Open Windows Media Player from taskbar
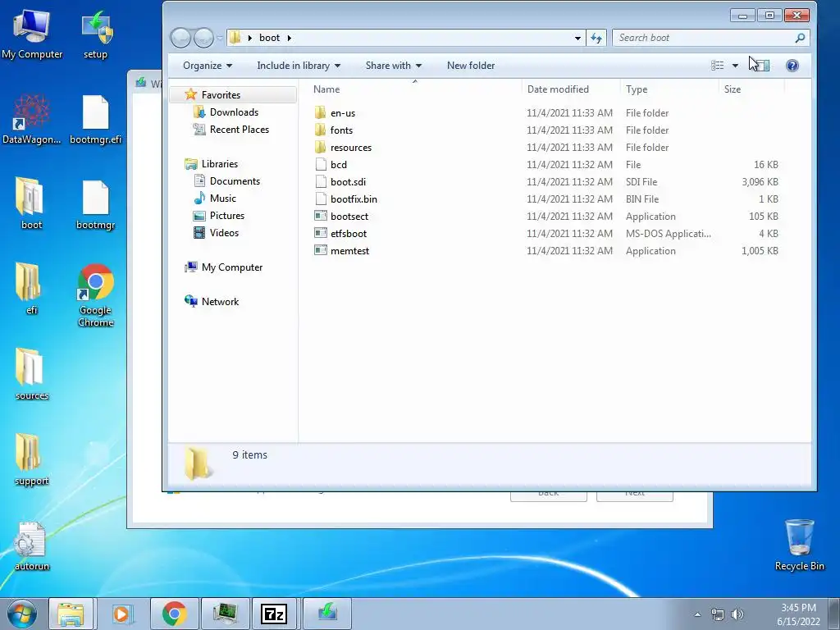The height and width of the screenshot is (630, 840). [x=121, y=614]
